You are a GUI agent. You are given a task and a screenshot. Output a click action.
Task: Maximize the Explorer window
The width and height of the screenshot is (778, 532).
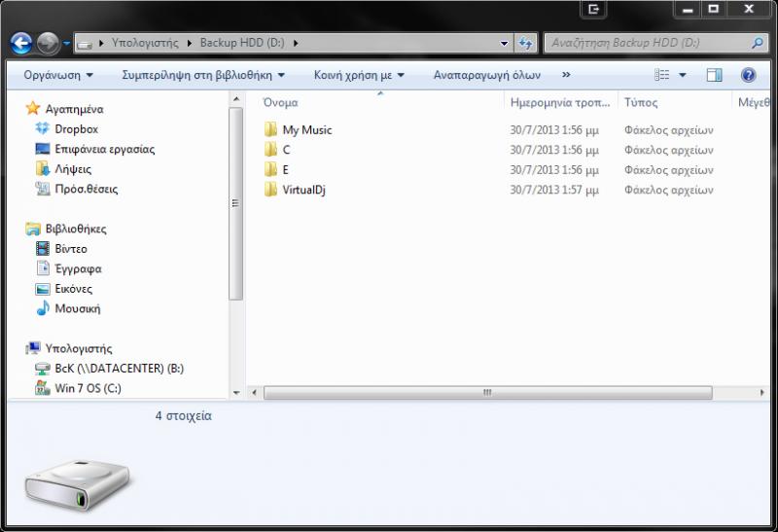714,9
